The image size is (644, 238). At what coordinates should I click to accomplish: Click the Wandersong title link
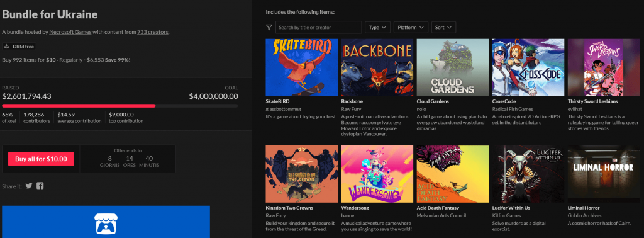pyautogui.click(x=355, y=208)
